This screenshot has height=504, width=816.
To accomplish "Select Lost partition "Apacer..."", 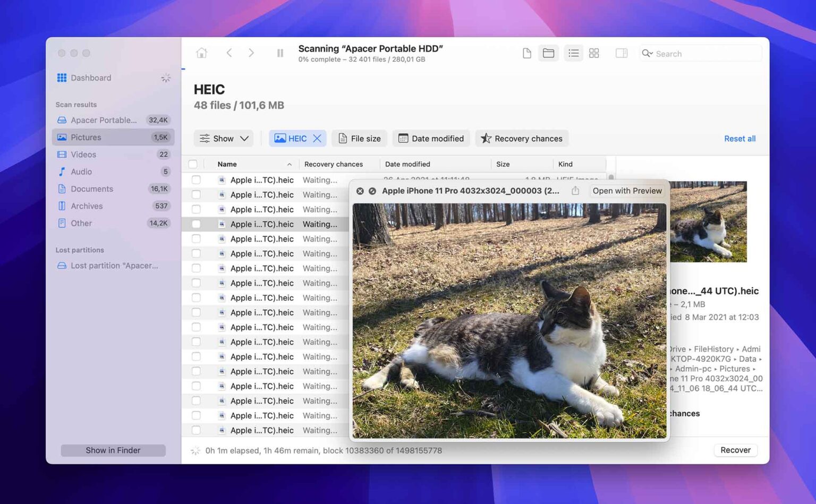I will tap(113, 266).
